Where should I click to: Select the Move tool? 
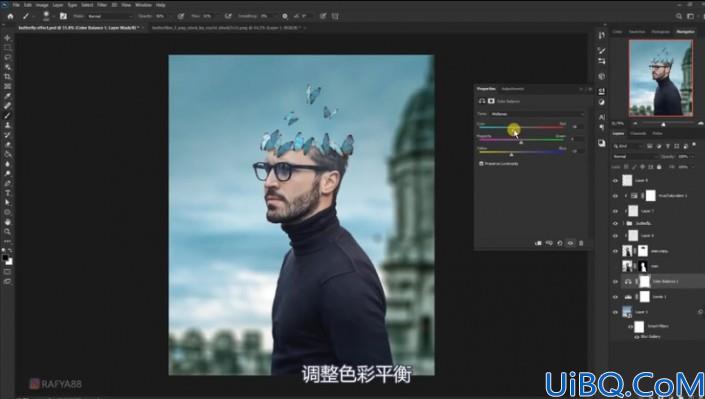pyautogui.click(x=7, y=38)
